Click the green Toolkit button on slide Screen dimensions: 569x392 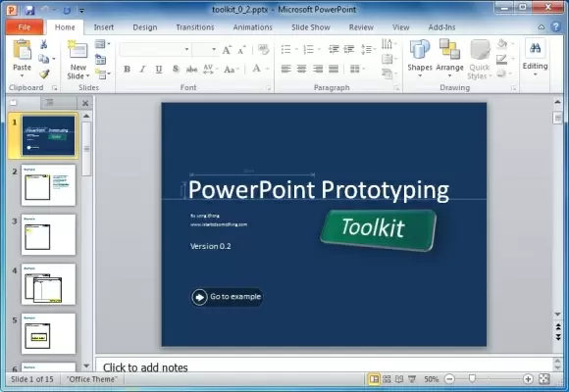tap(378, 229)
